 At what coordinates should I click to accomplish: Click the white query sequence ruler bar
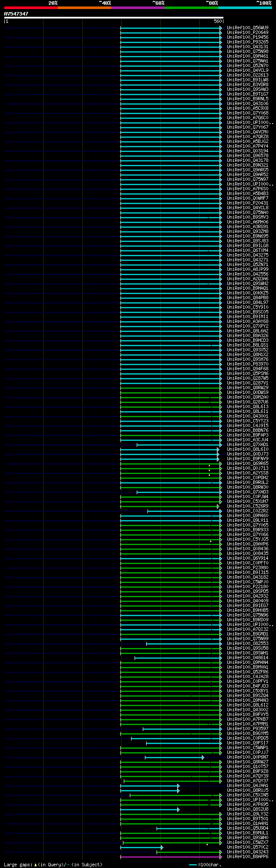coord(113,18)
